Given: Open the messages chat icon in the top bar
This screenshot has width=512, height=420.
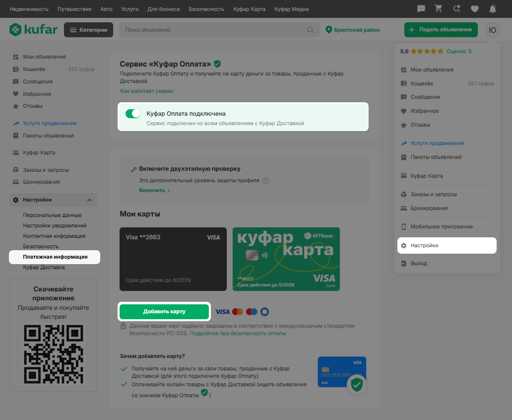Looking at the screenshot, I should click(x=421, y=9).
